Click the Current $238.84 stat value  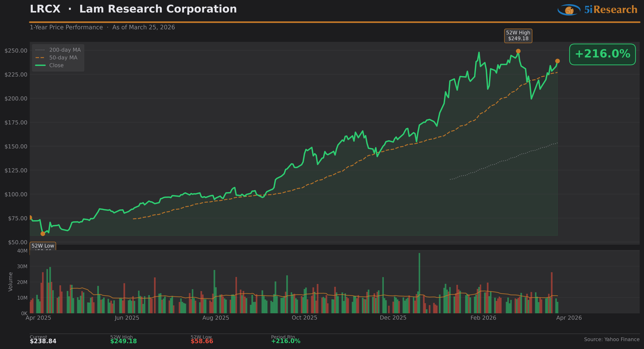pyautogui.click(x=43, y=341)
